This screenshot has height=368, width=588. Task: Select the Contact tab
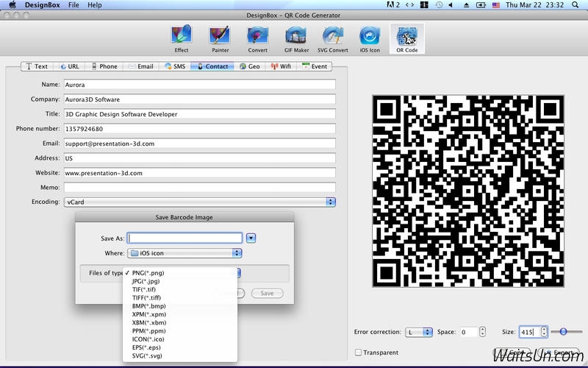point(212,66)
